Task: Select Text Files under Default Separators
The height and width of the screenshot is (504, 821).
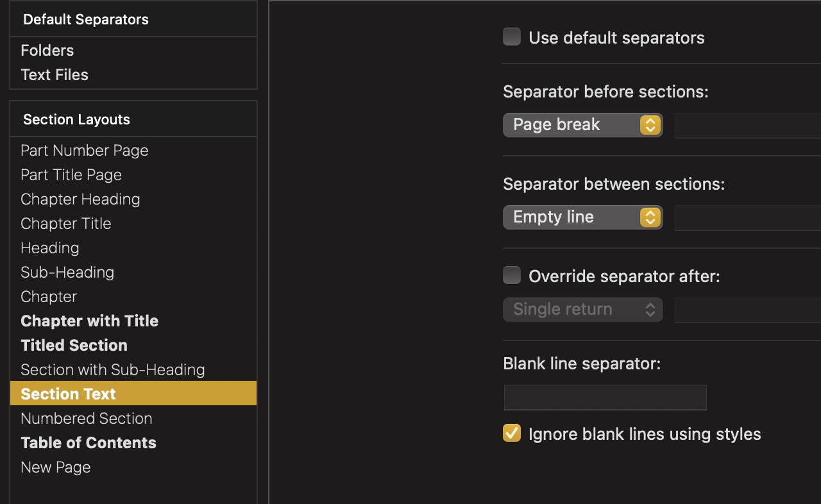Action: pyautogui.click(x=55, y=74)
